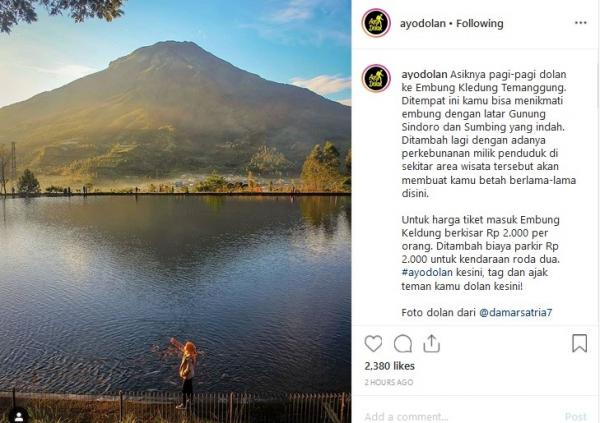Click the mountain lake photo

pos(175,211)
